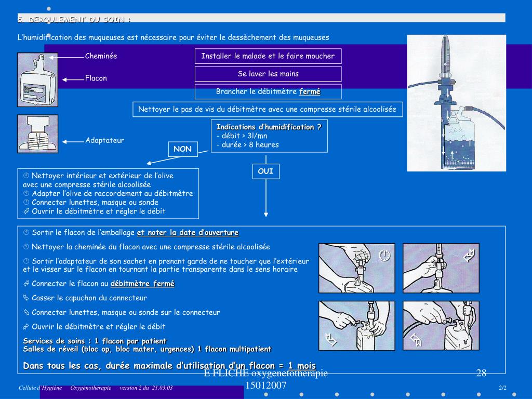Click the arrow bullet before "Connecter le flacon au"
The width and height of the screenshot is (532, 399).
[26, 283]
